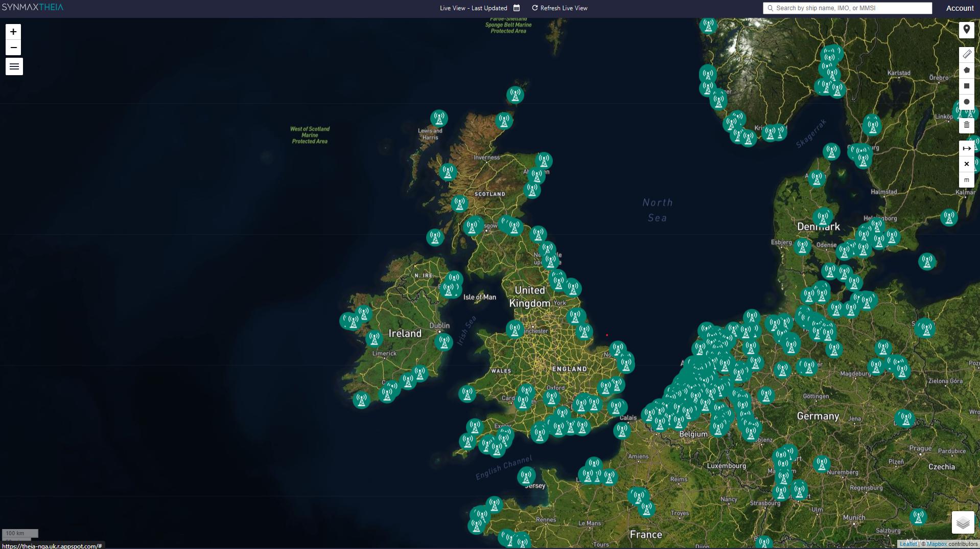Activate the distance arrow measurement tool
Viewport: 980px width, 549px height.
966,148
